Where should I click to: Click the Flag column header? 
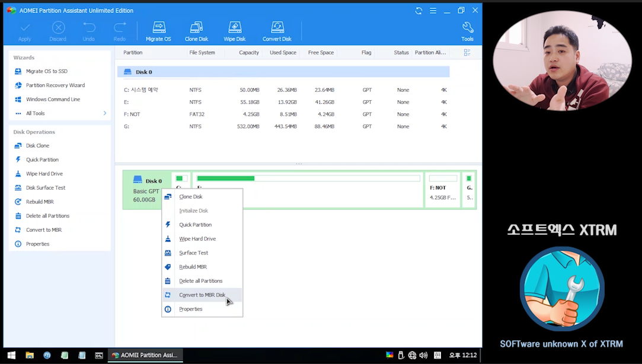point(366,52)
